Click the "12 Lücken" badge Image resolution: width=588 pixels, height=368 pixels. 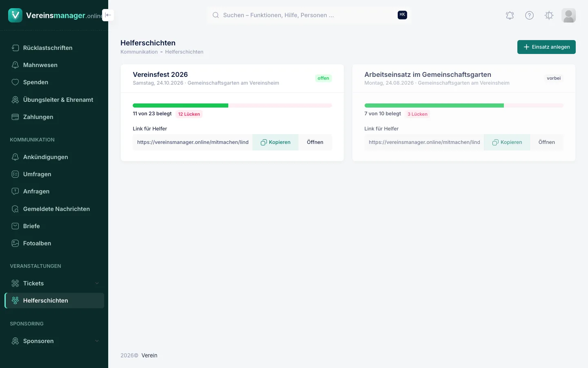189,114
